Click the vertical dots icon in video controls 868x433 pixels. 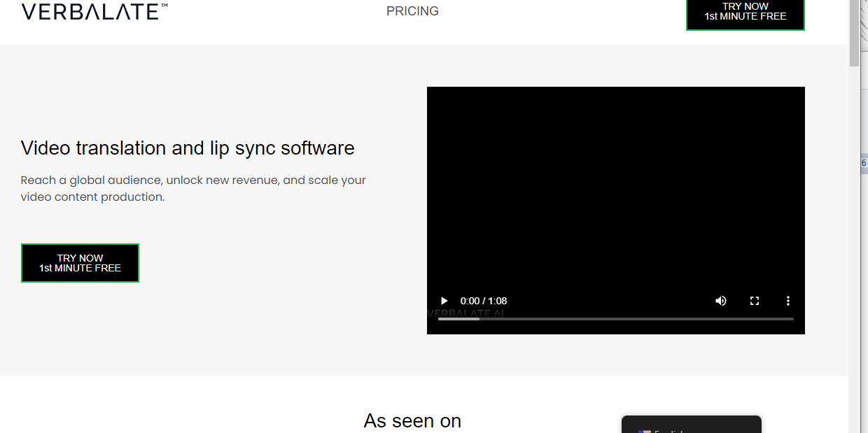[x=787, y=300]
